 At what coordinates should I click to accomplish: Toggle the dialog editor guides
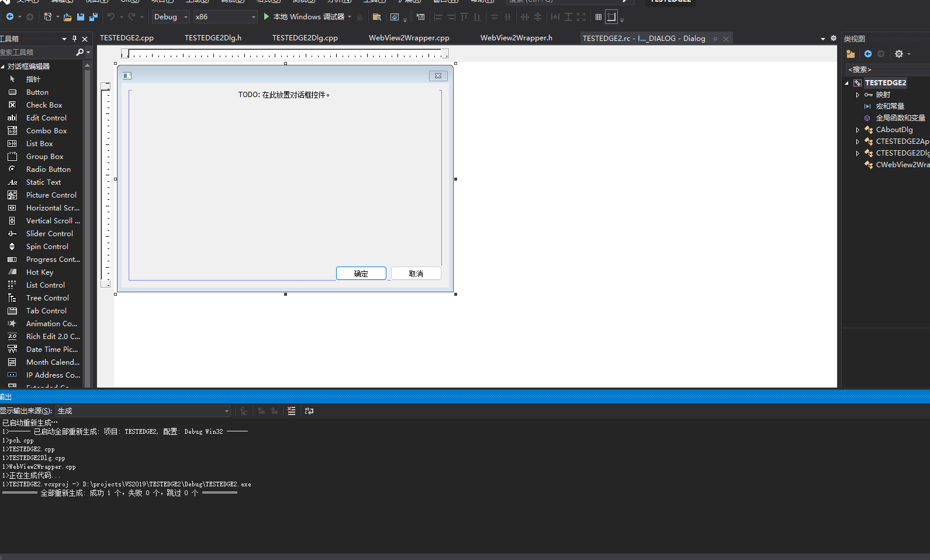(611, 17)
